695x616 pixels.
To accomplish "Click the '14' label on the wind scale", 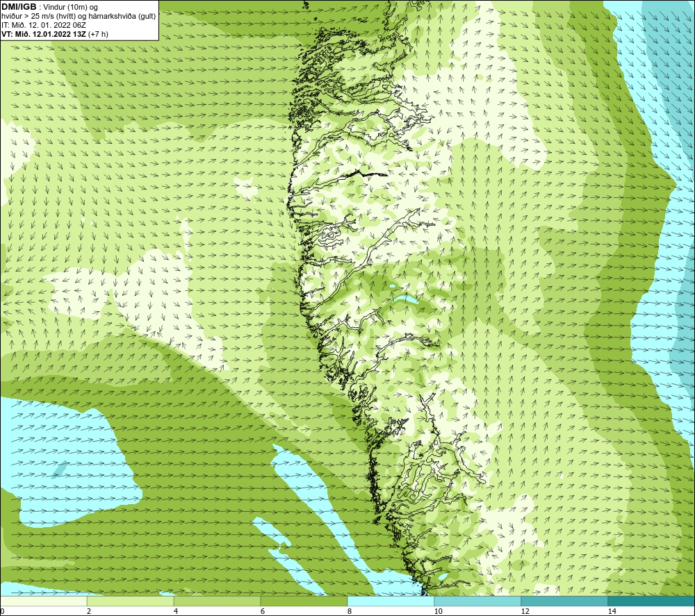I will (x=612, y=612).
